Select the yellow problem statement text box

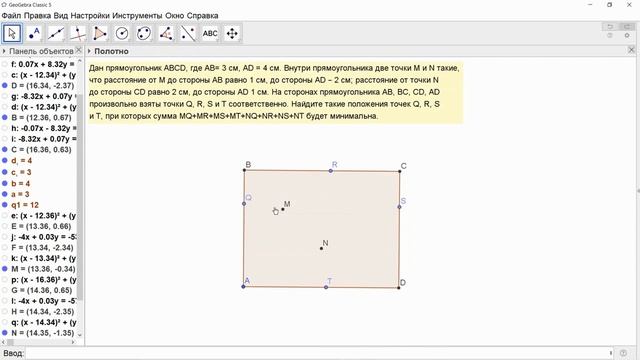[275, 92]
